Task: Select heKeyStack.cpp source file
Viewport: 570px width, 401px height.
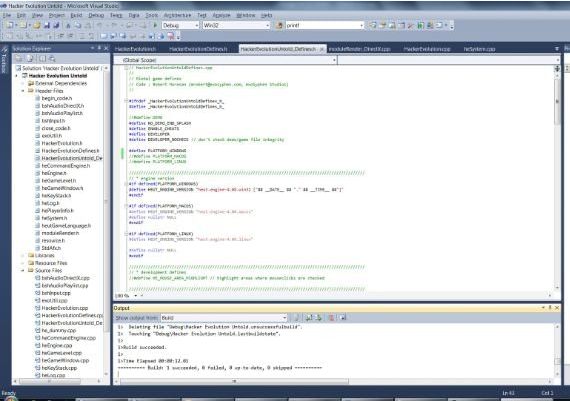Action: (x=59, y=368)
